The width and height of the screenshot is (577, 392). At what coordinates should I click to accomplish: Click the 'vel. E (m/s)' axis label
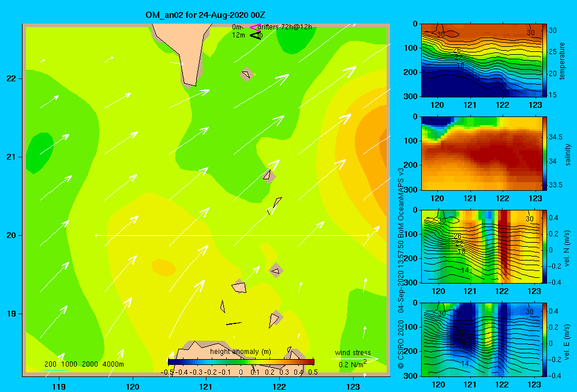pos(567,342)
